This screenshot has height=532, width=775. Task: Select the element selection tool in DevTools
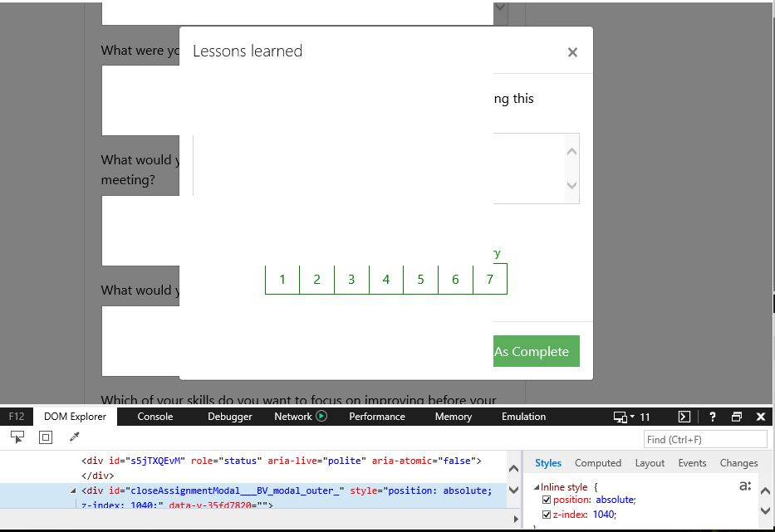[17, 436]
